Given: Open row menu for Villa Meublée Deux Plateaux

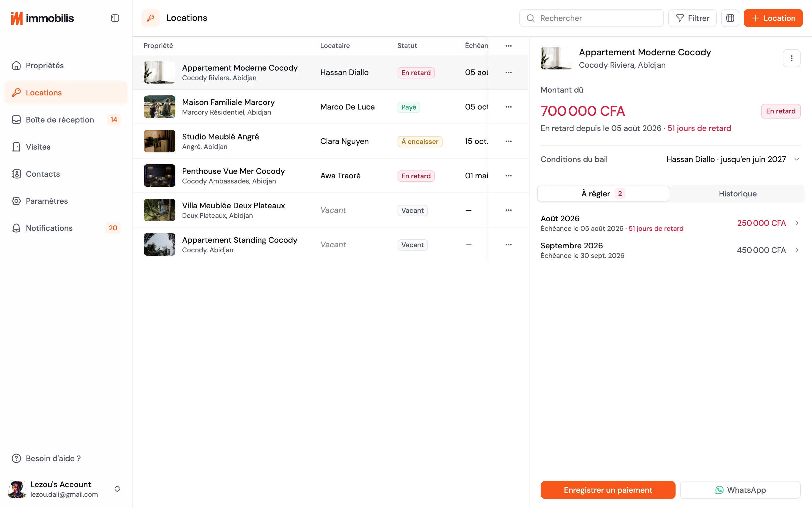Looking at the screenshot, I should (x=508, y=210).
